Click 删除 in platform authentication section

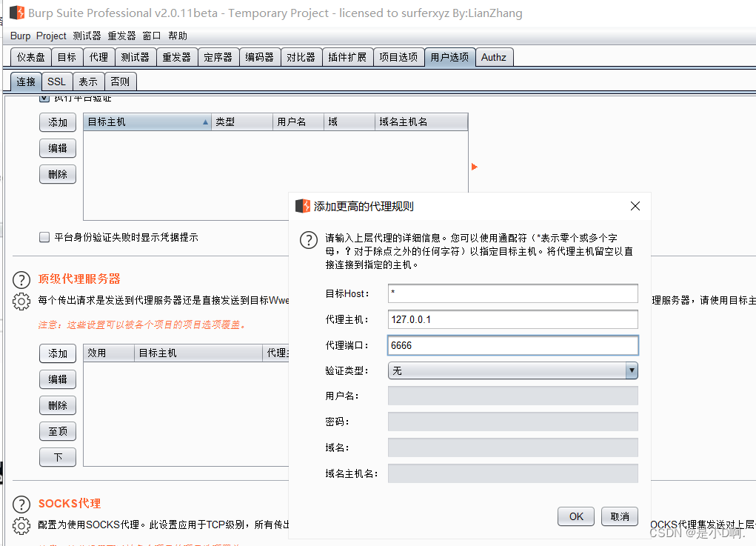pos(58,175)
